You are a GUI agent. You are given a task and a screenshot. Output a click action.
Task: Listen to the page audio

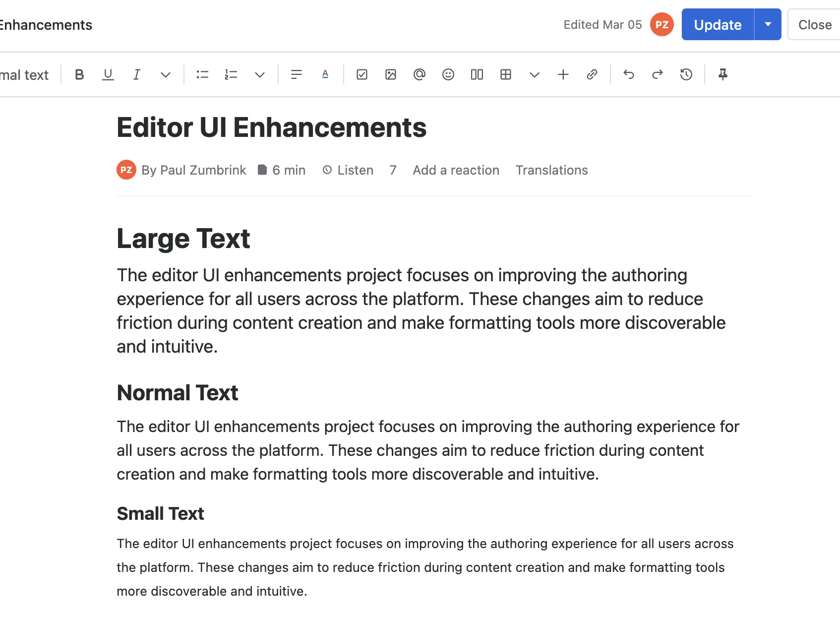(x=348, y=170)
